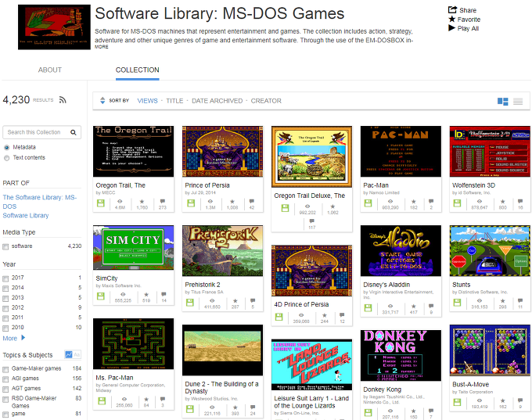The width and height of the screenshot is (532, 420).
Task: Click Bust-A-Move favorites star icon
Action: coord(503,400)
